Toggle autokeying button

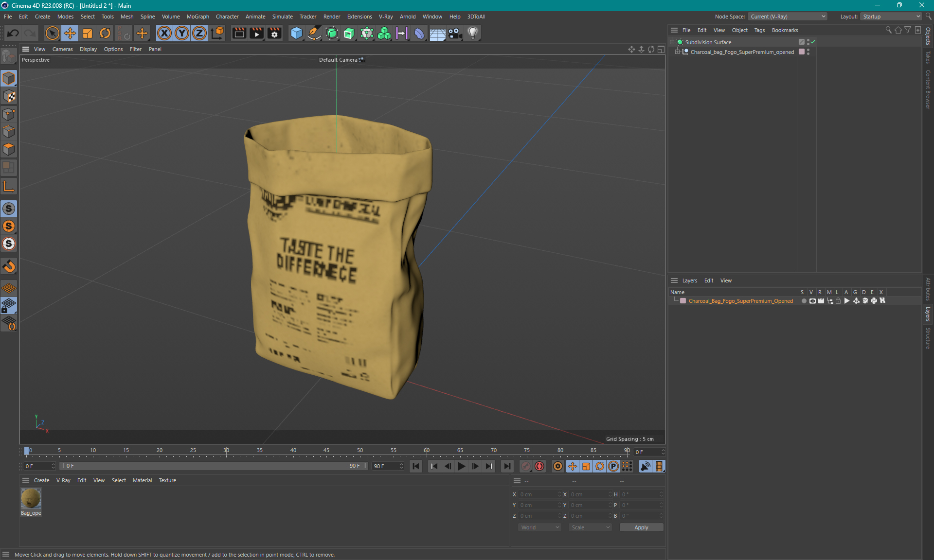coord(539,466)
